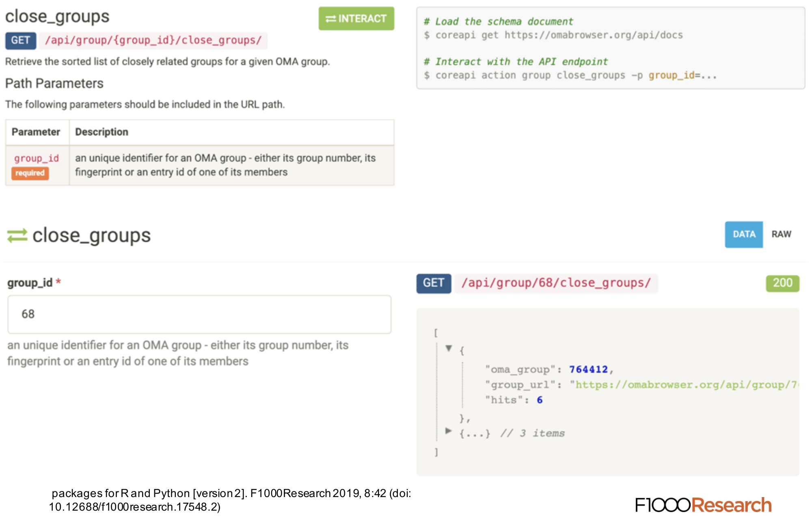Click the orange required badge
This screenshot has width=812, height=521.
coord(30,173)
